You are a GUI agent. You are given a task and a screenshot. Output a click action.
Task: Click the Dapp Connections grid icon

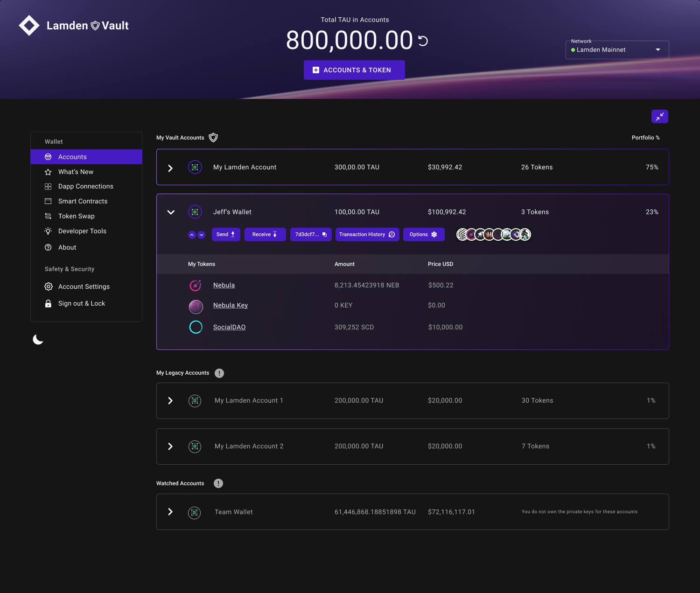[x=48, y=187]
